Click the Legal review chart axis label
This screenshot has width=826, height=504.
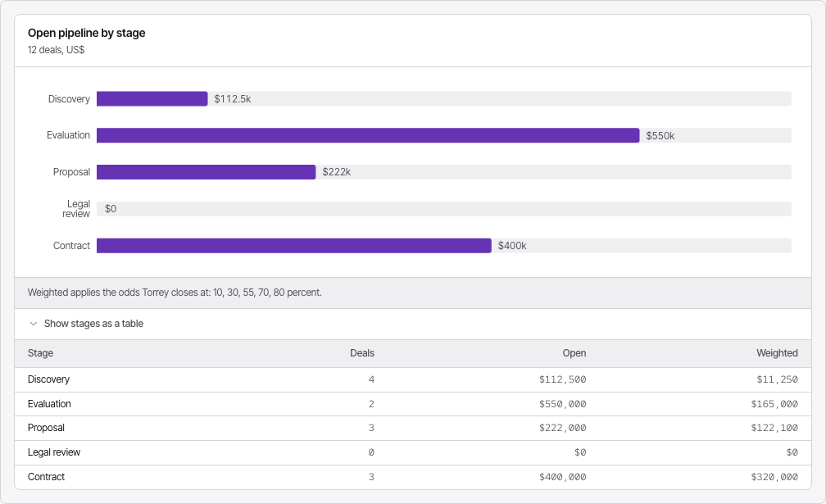pyautogui.click(x=76, y=209)
